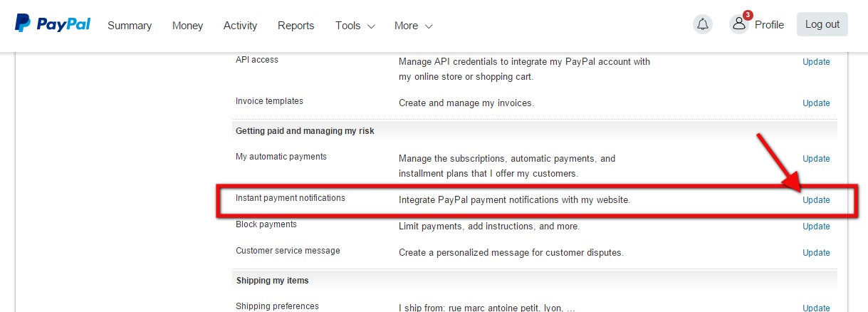Click the ellipsis link after shipping address
Viewport: 868px width, 312px height.
point(571,308)
